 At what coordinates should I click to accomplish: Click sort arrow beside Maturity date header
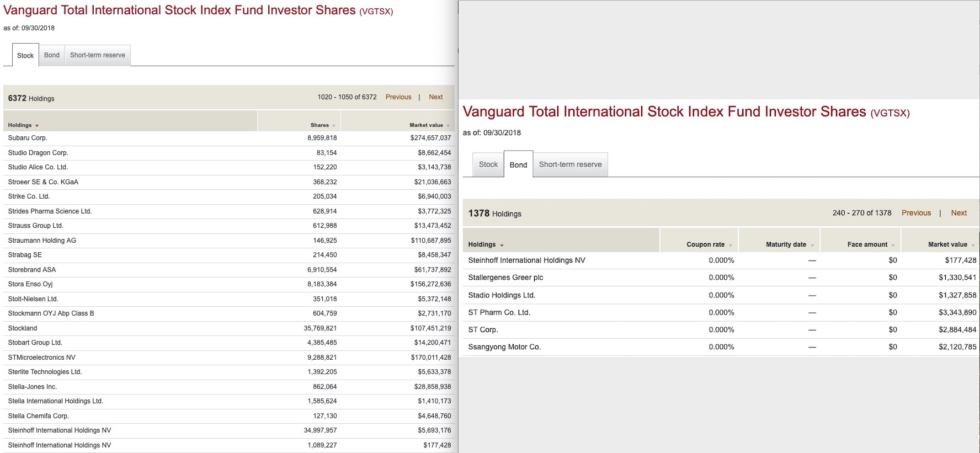(x=812, y=245)
